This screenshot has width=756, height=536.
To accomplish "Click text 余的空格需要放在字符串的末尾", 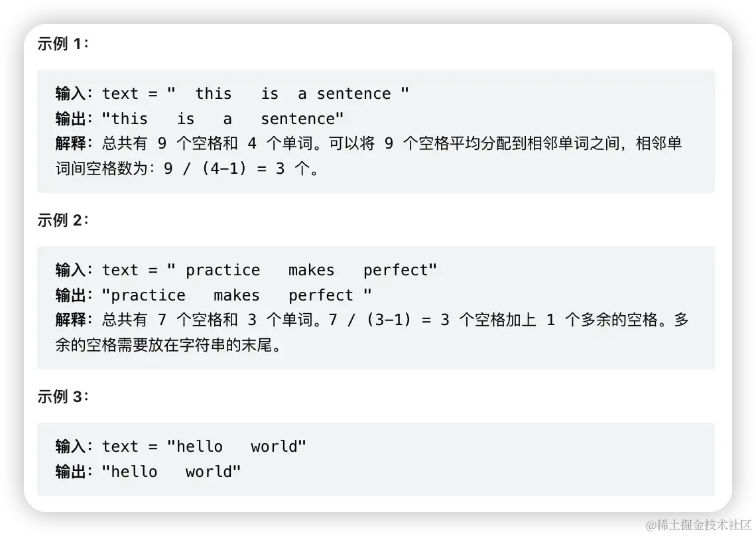I will (163, 345).
